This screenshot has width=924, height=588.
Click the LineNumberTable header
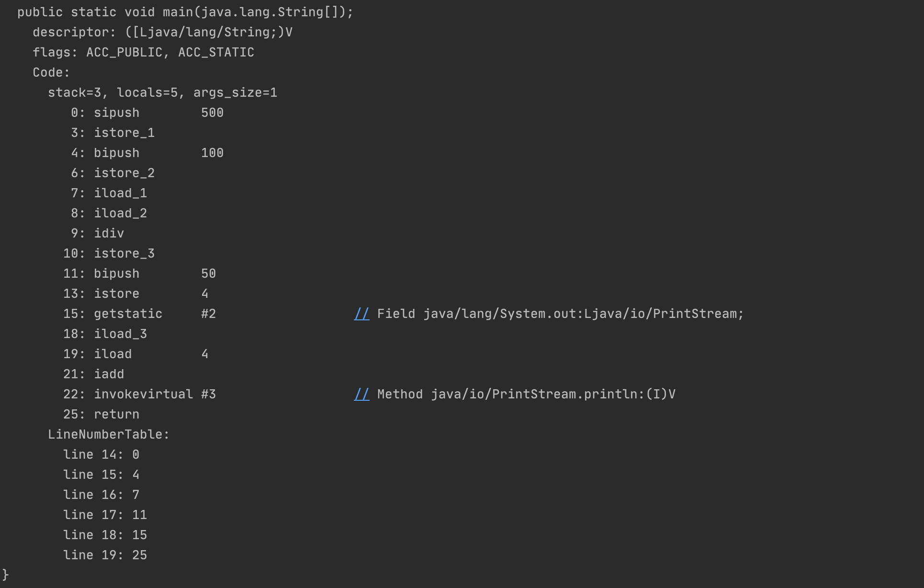point(109,434)
